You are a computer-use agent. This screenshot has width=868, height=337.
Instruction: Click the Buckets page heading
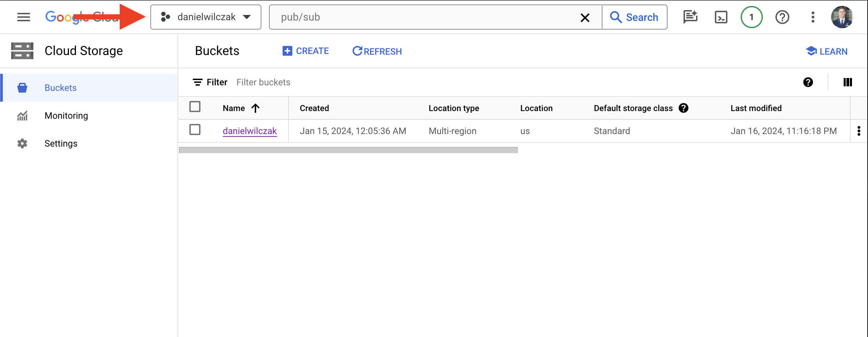[217, 51]
